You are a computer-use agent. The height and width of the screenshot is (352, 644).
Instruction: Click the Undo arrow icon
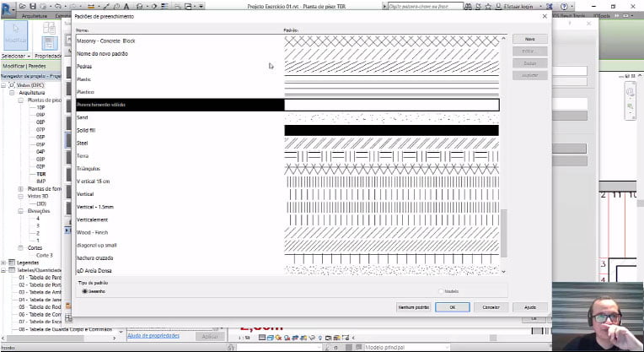(x=58, y=6)
